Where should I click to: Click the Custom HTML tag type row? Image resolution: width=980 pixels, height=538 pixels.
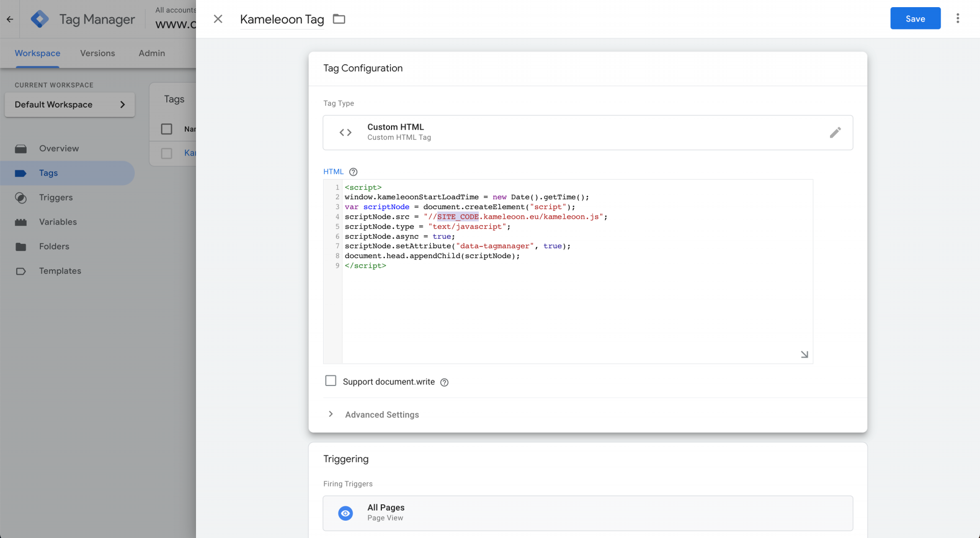(587, 133)
